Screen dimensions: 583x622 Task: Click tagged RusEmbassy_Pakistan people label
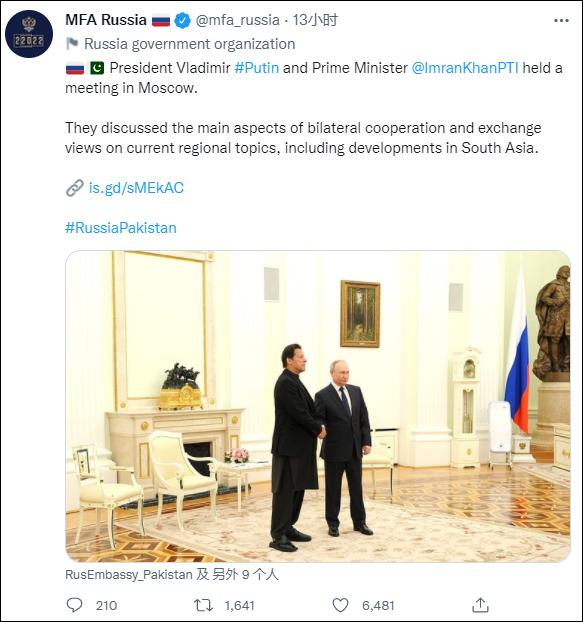(172, 574)
